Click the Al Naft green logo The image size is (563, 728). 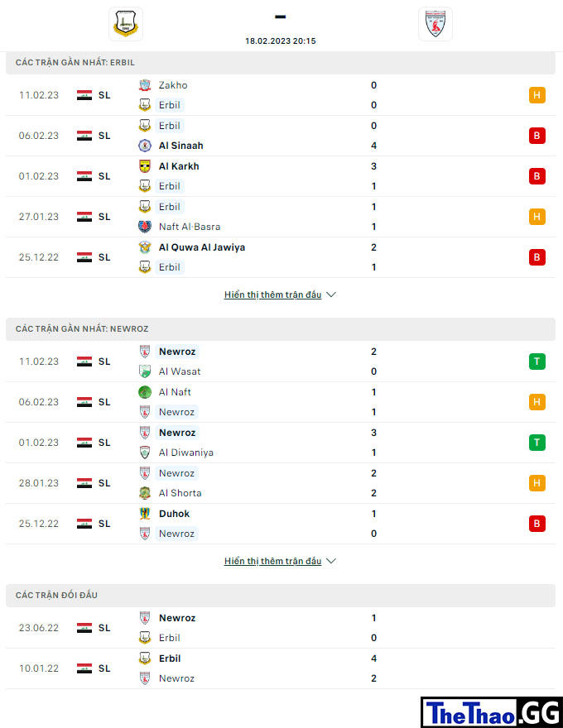tap(145, 392)
